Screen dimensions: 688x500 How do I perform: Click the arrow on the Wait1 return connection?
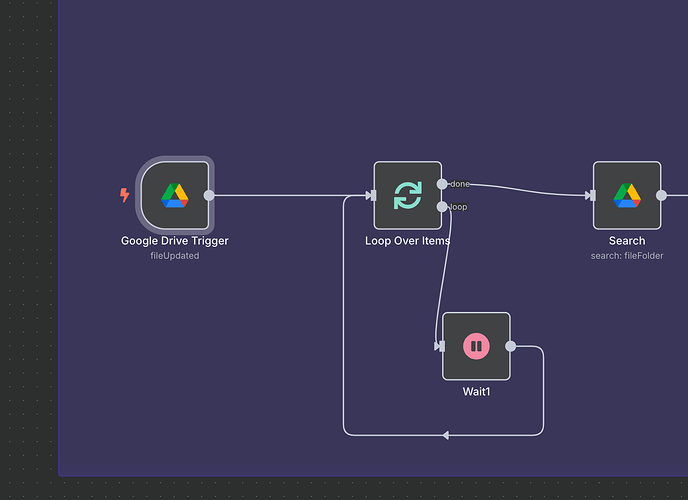click(446, 435)
